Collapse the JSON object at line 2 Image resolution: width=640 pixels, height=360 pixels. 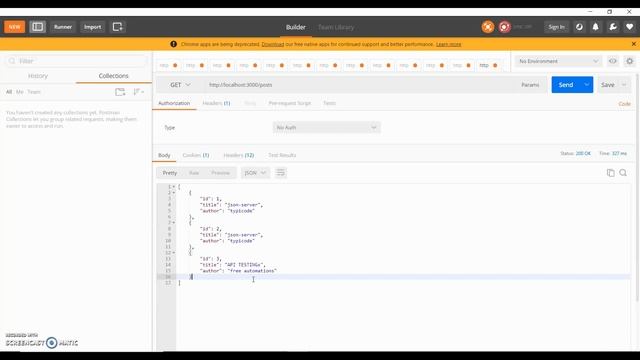tap(173, 193)
